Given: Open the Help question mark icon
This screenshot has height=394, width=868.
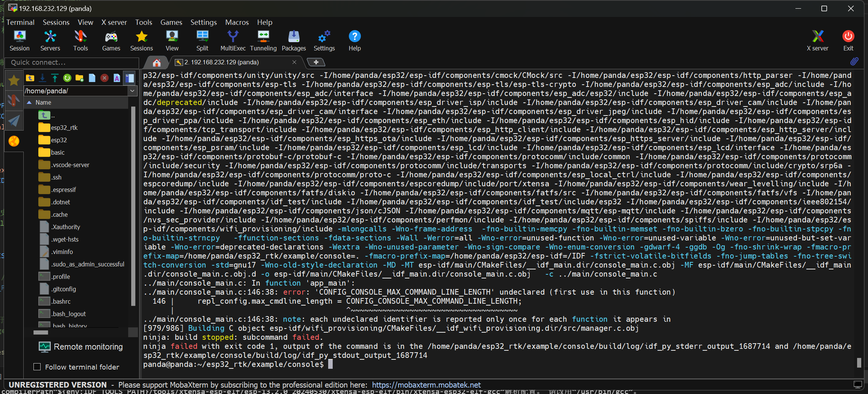Looking at the screenshot, I should [x=354, y=41].
